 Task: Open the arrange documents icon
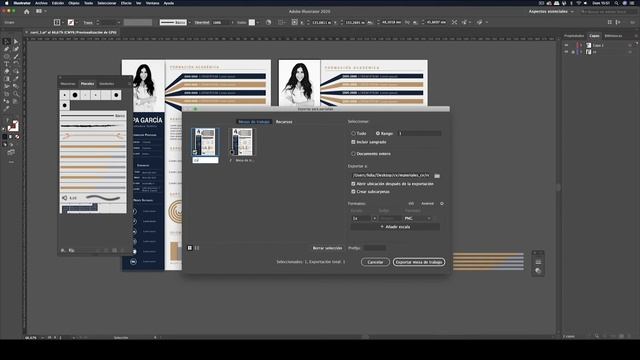39,11
